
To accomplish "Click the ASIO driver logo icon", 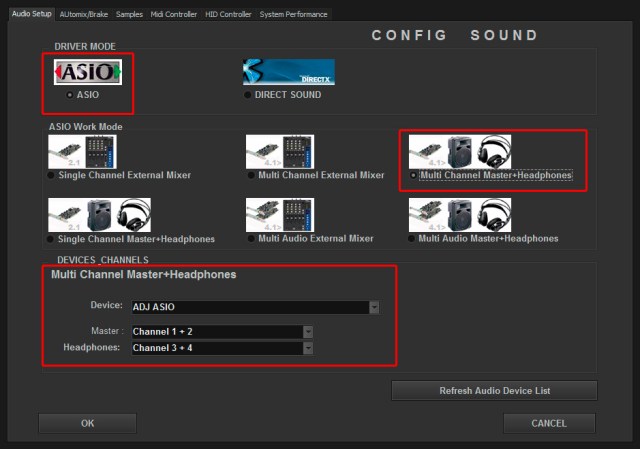I will click(88, 72).
